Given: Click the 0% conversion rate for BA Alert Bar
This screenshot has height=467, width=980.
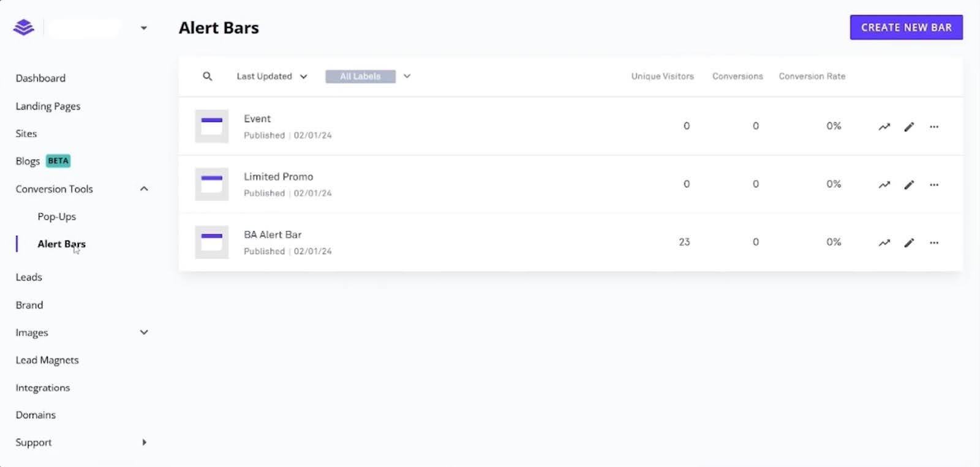Looking at the screenshot, I should pyautogui.click(x=834, y=242).
